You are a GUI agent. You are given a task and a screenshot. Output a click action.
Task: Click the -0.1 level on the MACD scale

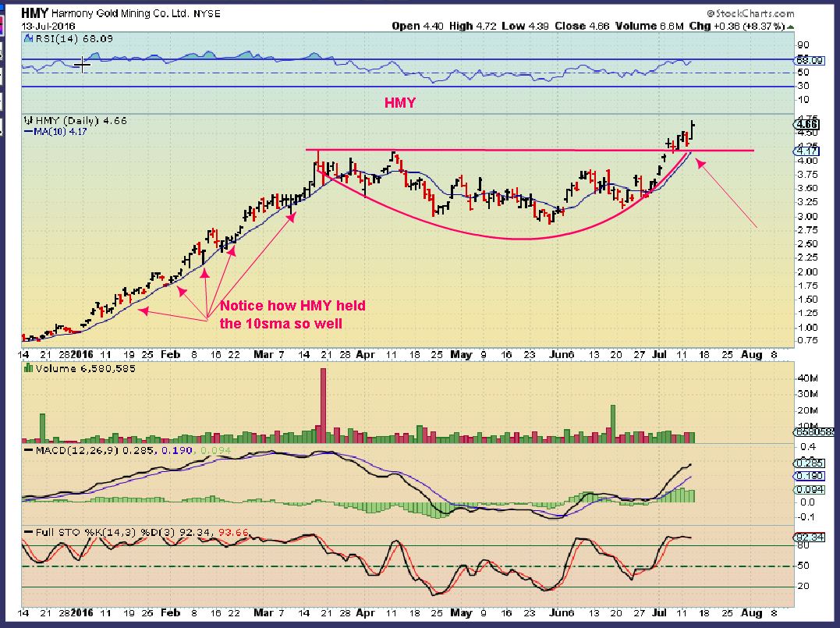click(x=806, y=516)
